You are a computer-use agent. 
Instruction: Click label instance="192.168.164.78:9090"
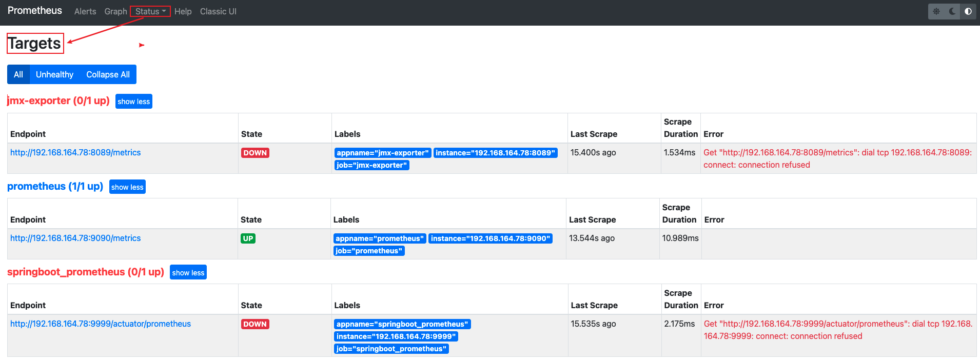click(491, 238)
